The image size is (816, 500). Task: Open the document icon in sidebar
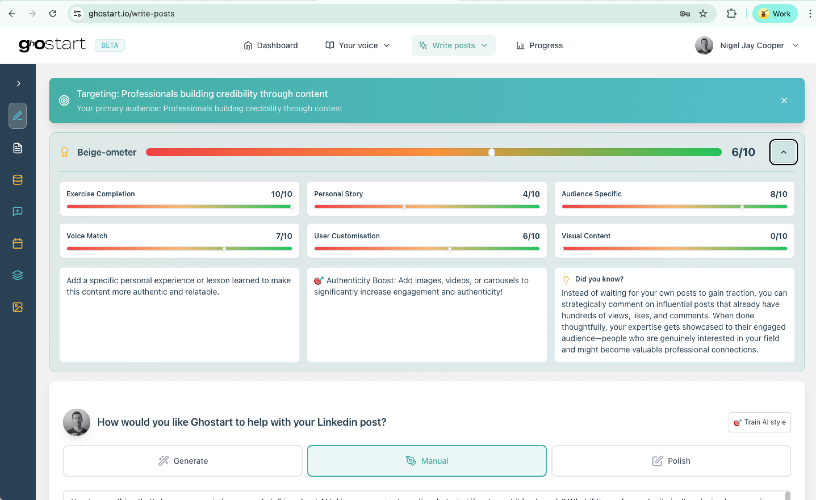[x=18, y=148]
